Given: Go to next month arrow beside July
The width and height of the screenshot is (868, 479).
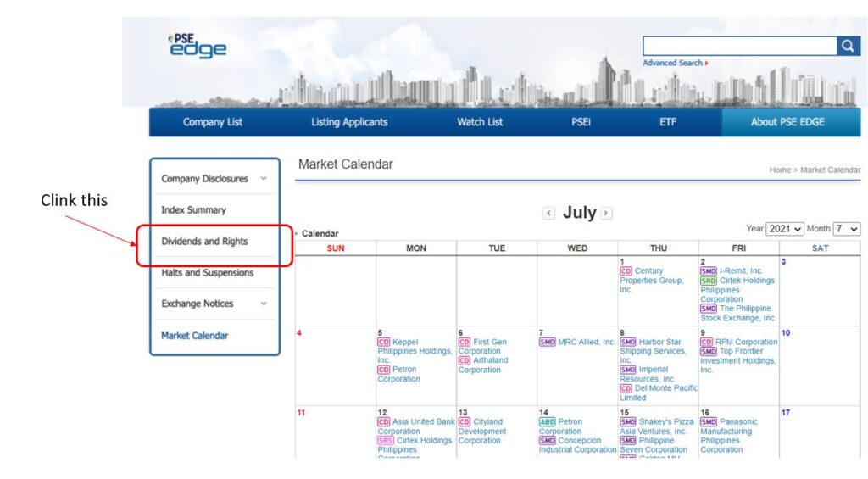Looking at the screenshot, I should (607, 213).
